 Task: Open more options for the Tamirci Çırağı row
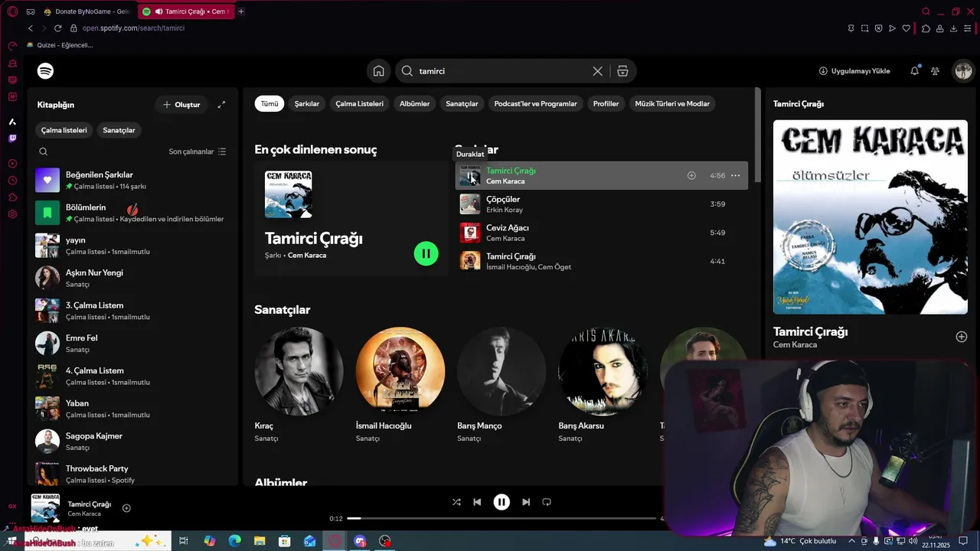[x=735, y=175]
